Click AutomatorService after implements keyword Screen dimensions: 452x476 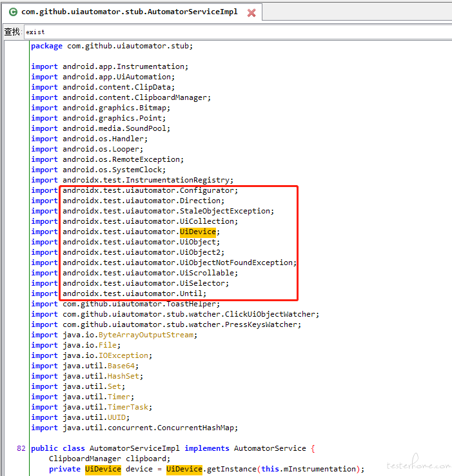tap(270, 448)
